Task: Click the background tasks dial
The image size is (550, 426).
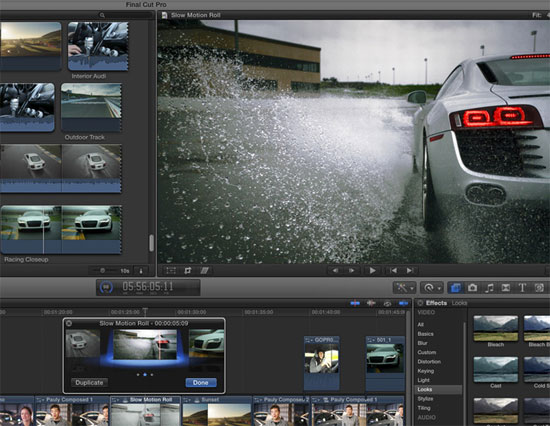Action: (x=107, y=287)
